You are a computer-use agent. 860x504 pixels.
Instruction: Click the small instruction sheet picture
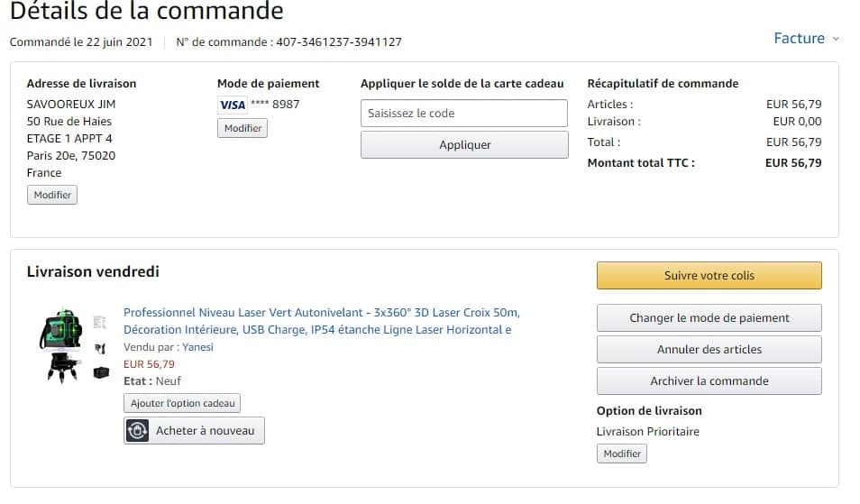100,322
